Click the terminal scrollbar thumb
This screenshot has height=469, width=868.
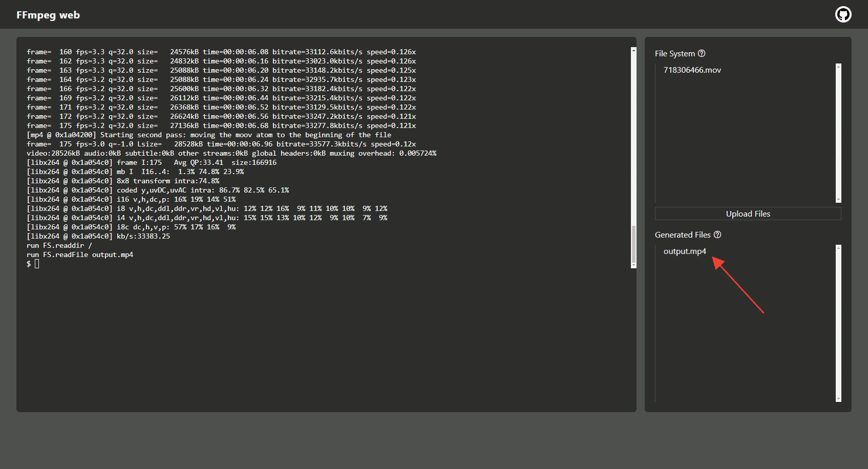pyautogui.click(x=633, y=245)
